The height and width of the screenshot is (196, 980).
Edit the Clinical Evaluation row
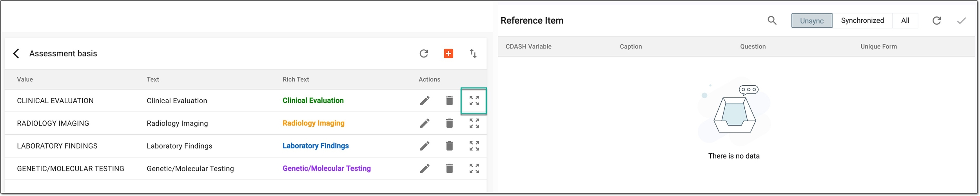click(x=425, y=101)
